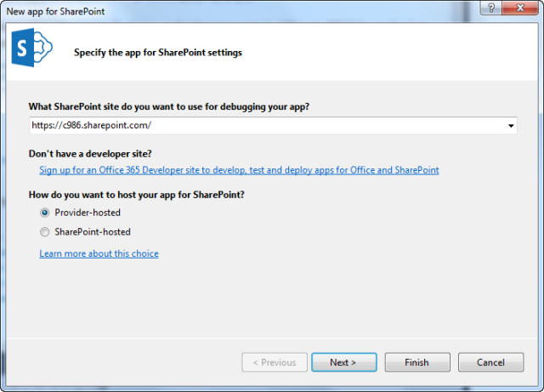Open the 'Learn more about this choice' link
544x392 pixels.
click(99, 253)
